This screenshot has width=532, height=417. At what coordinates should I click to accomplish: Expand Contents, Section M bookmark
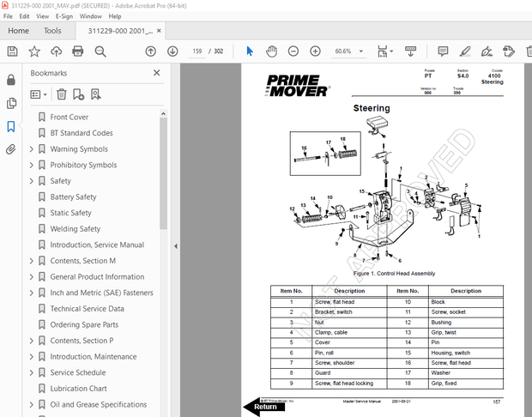[31, 261]
